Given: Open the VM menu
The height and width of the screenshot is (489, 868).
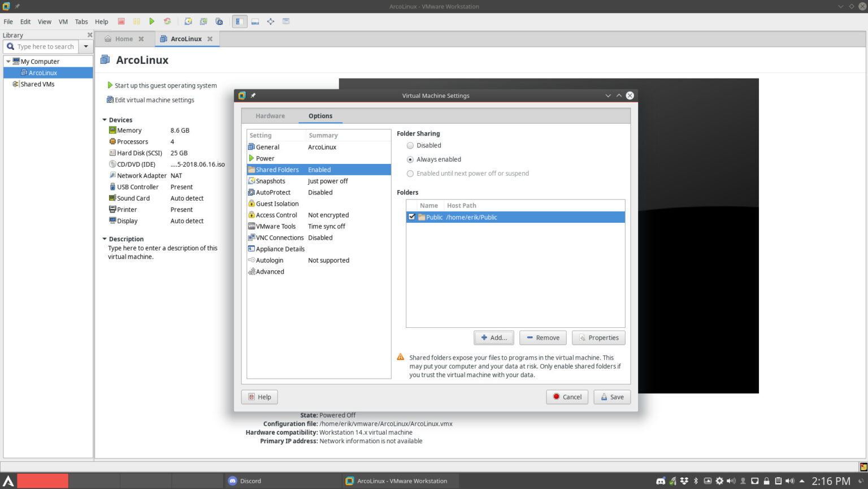Looking at the screenshot, I should (x=63, y=21).
